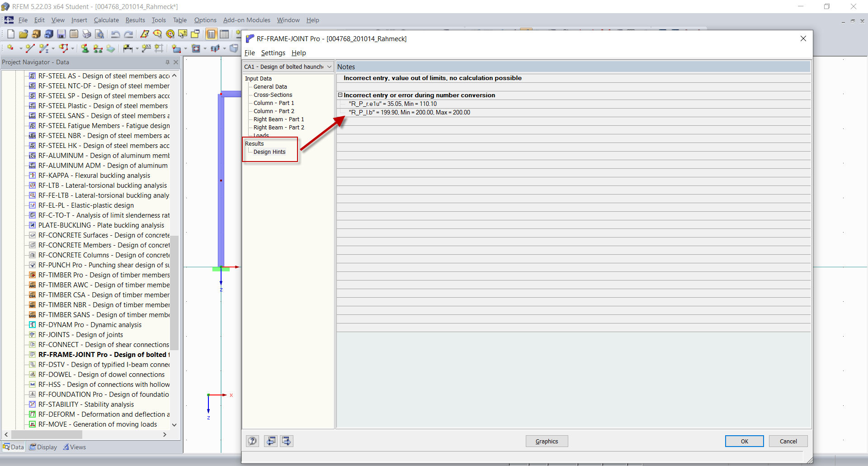This screenshot has width=868, height=466.
Task: Create a new model file
Action: (11, 34)
